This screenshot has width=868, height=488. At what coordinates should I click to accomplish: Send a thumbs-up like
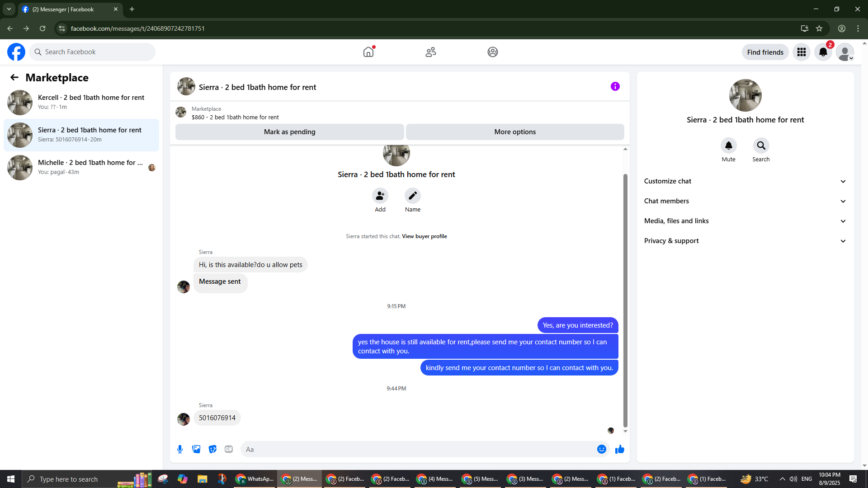coord(620,449)
